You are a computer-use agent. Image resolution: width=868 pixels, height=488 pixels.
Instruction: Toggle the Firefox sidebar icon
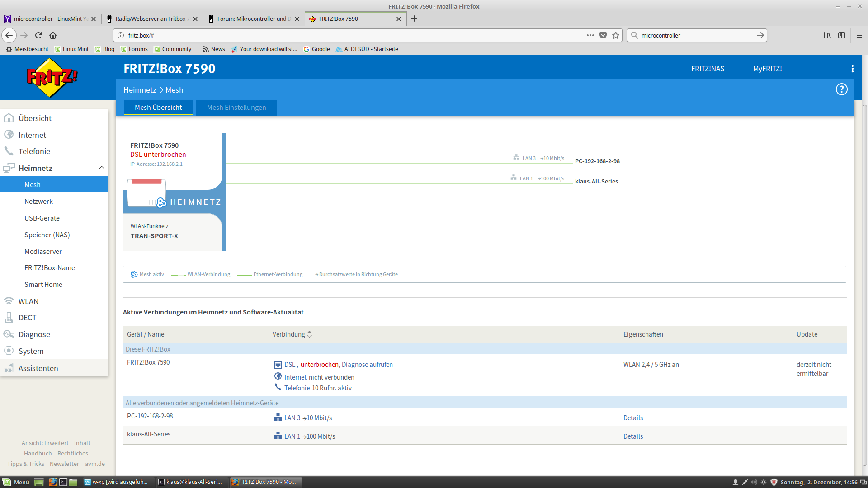841,35
